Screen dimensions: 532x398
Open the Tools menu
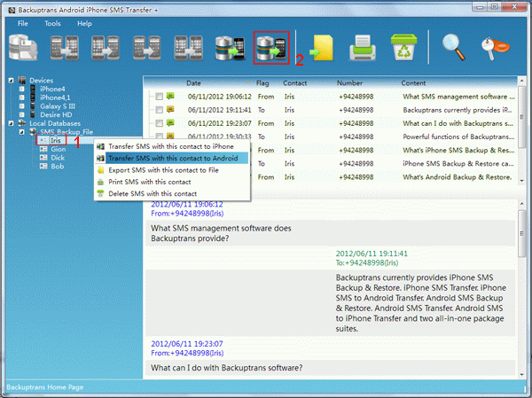coord(52,23)
